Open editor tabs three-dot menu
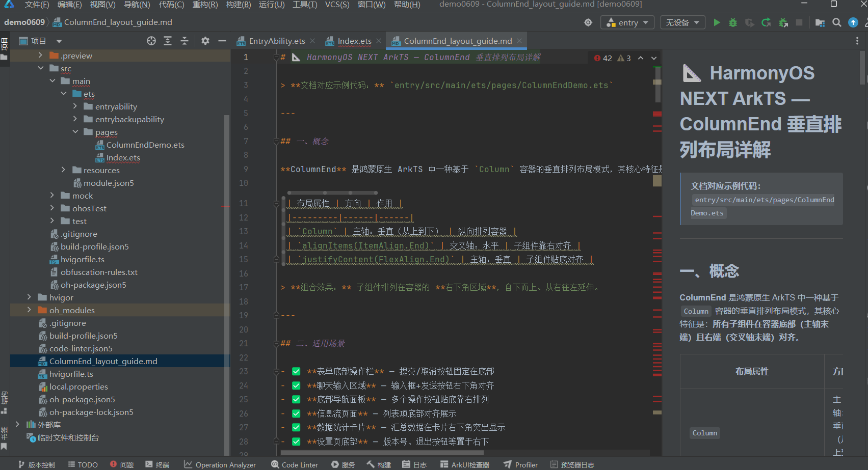 point(857,41)
